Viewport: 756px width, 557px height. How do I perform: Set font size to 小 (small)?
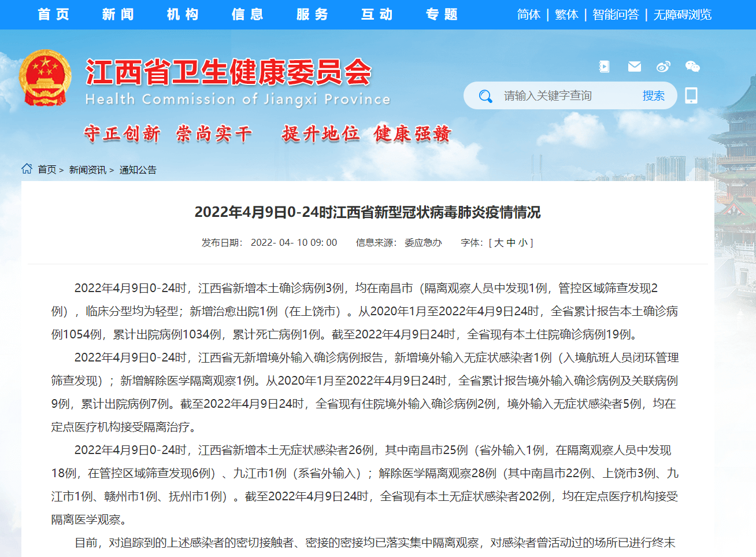[x=522, y=243]
